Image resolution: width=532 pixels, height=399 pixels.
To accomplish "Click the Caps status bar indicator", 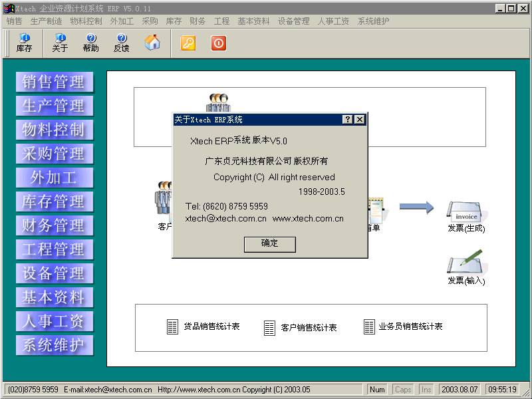I will [403, 390].
